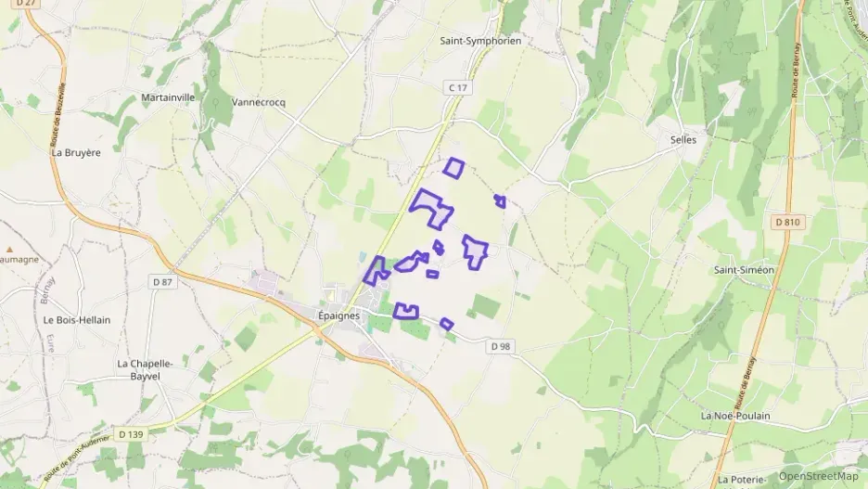Click the D 87 road shield
This screenshot has height=489, width=868.
click(162, 282)
